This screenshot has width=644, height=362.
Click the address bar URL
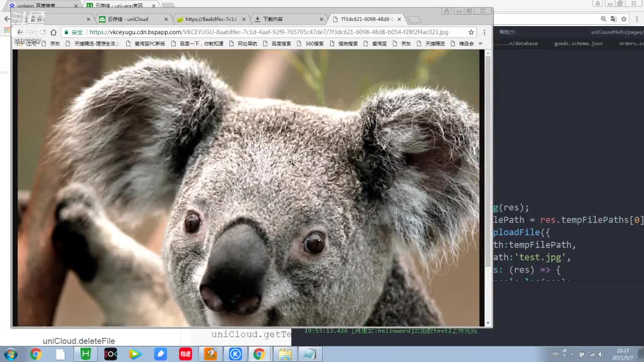[269, 32]
